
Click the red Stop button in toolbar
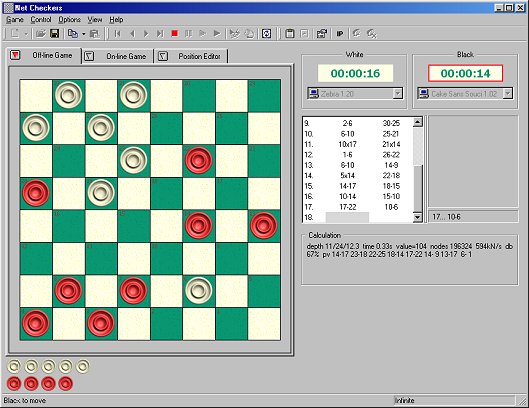click(174, 33)
